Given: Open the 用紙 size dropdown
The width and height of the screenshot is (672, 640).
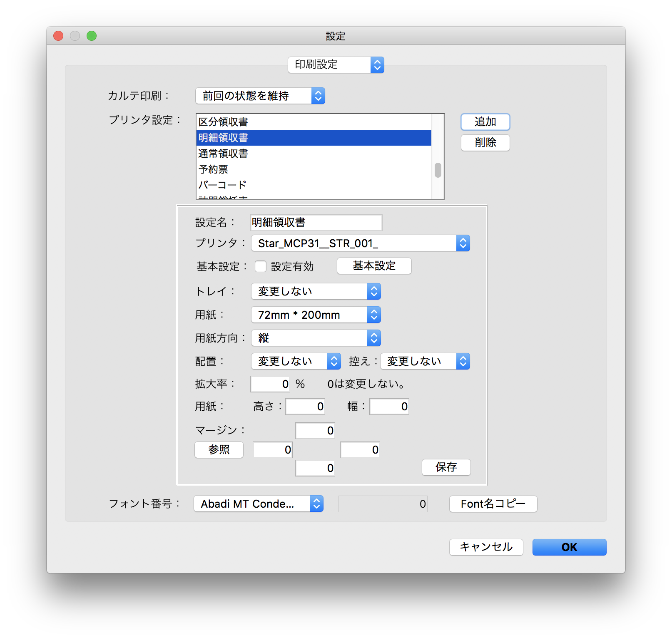Looking at the screenshot, I should tap(316, 315).
